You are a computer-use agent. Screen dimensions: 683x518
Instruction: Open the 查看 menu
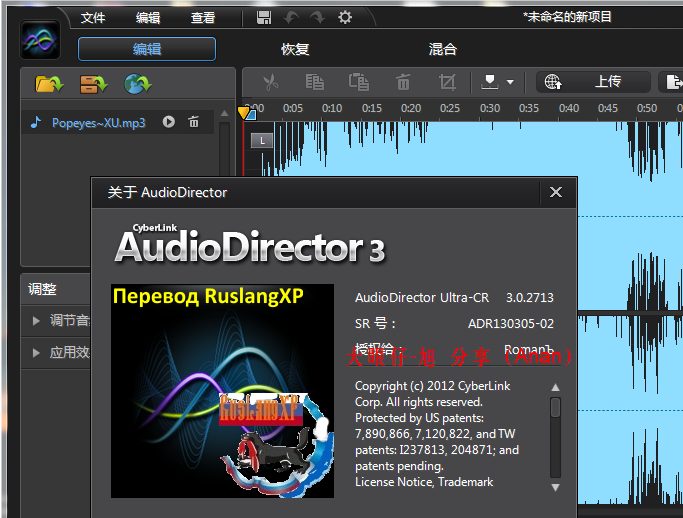(x=203, y=18)
